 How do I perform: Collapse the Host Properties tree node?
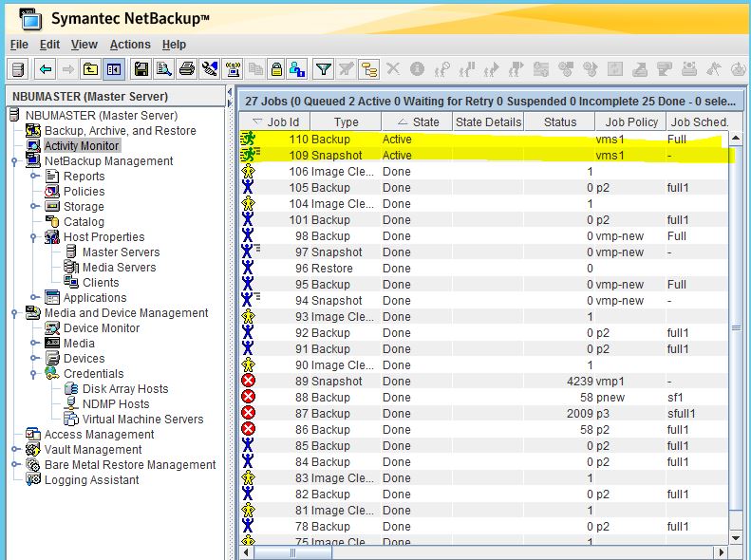pos(34,237)
